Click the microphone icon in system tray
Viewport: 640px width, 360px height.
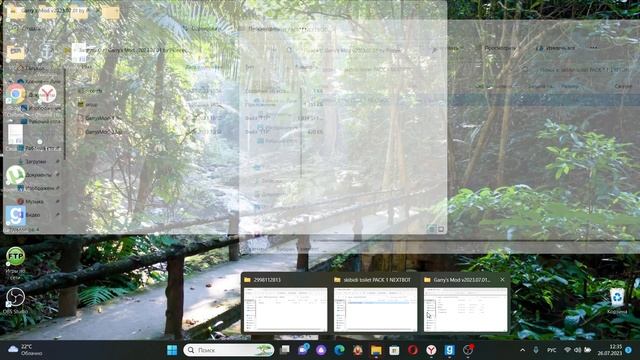(x=536, y=350)
